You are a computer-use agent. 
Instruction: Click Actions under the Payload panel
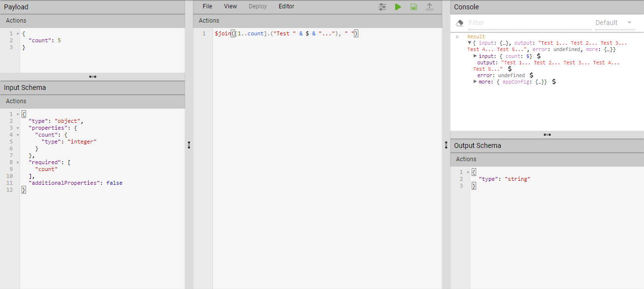pyautogui.click(x=16, y=21)
